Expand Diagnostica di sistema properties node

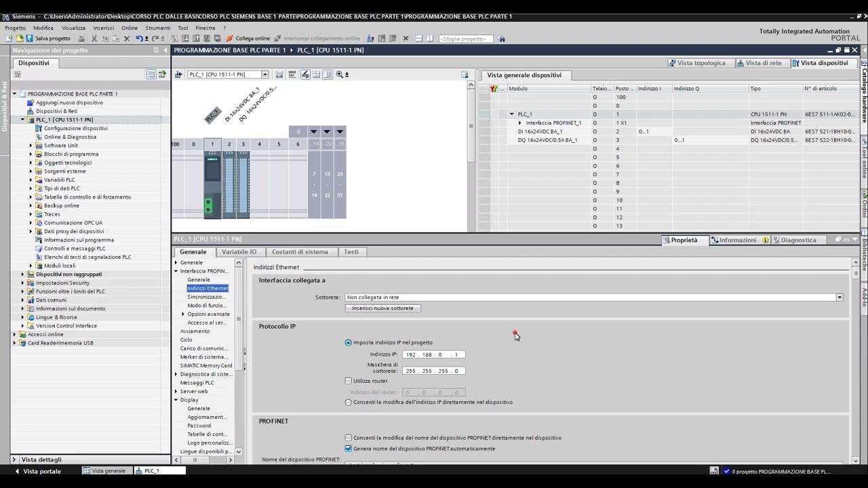point(176,374)
